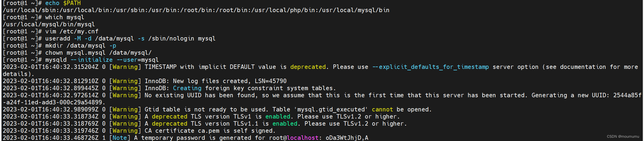
Task: Click the temporary password "oDa3WtJhjD,A"
Action: (x=347, y=138)
